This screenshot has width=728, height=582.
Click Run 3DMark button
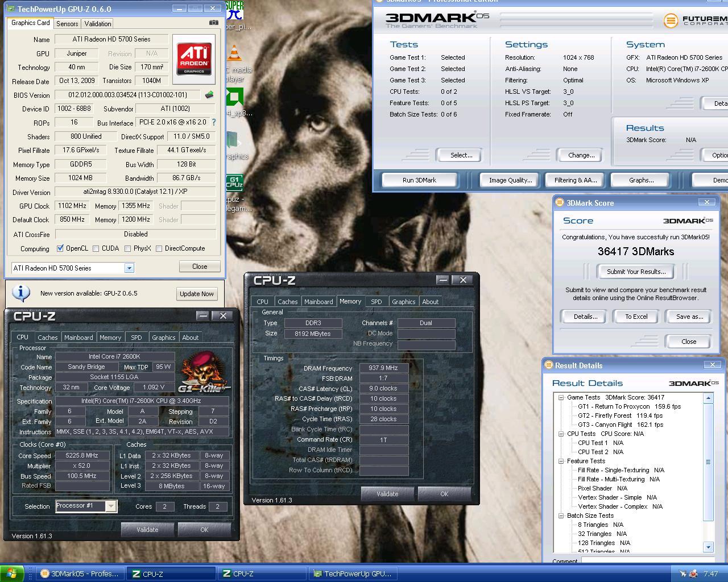pos(419,180)
